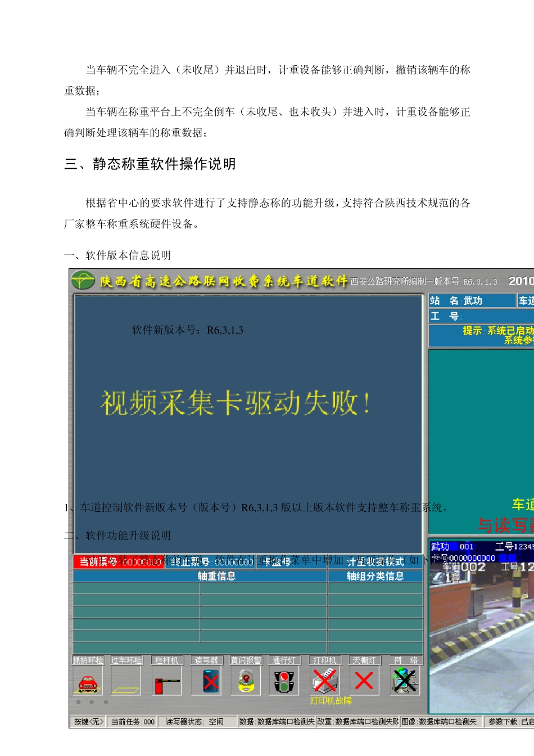
Task: Click the 版本号 R6.3.1.3 text in the title bar
Action: (466, 281)
